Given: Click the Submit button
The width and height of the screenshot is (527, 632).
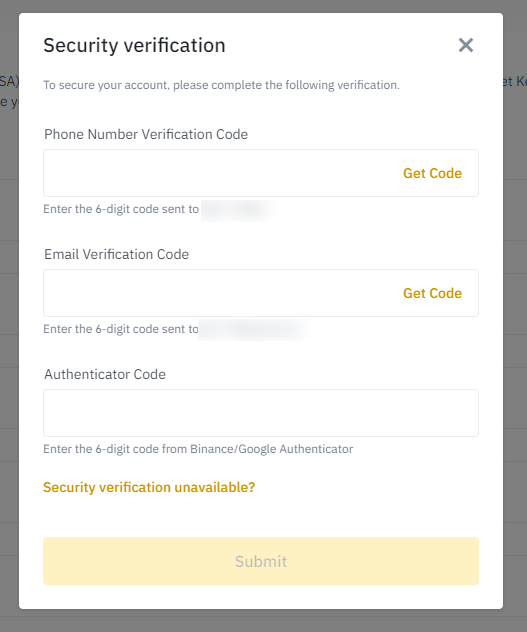Looking at the screenshot, I should (261, 561).
